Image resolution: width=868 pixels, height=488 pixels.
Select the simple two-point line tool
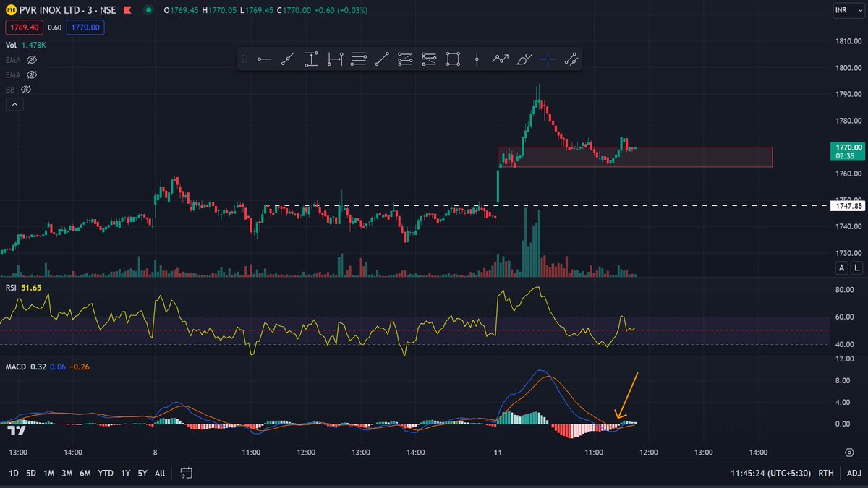(x=382, y=59)
